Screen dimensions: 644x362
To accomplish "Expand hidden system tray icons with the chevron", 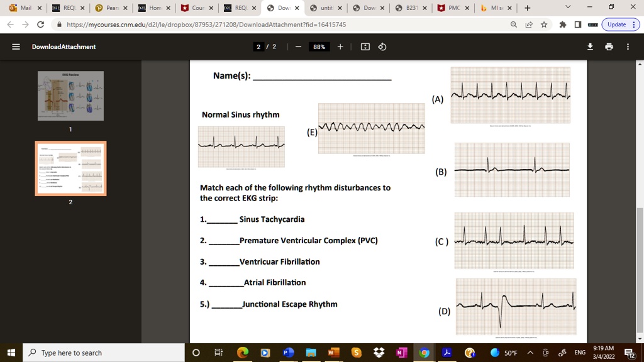I will 530,353.
